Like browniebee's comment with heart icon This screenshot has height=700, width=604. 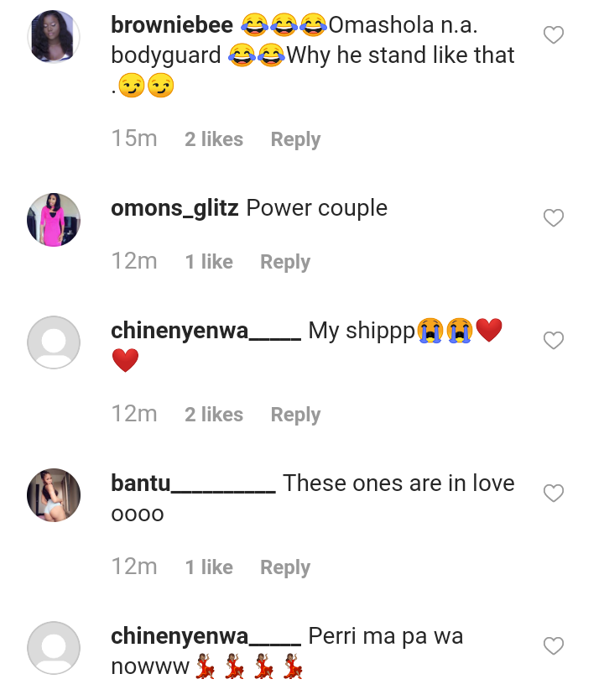coord(554,35)
